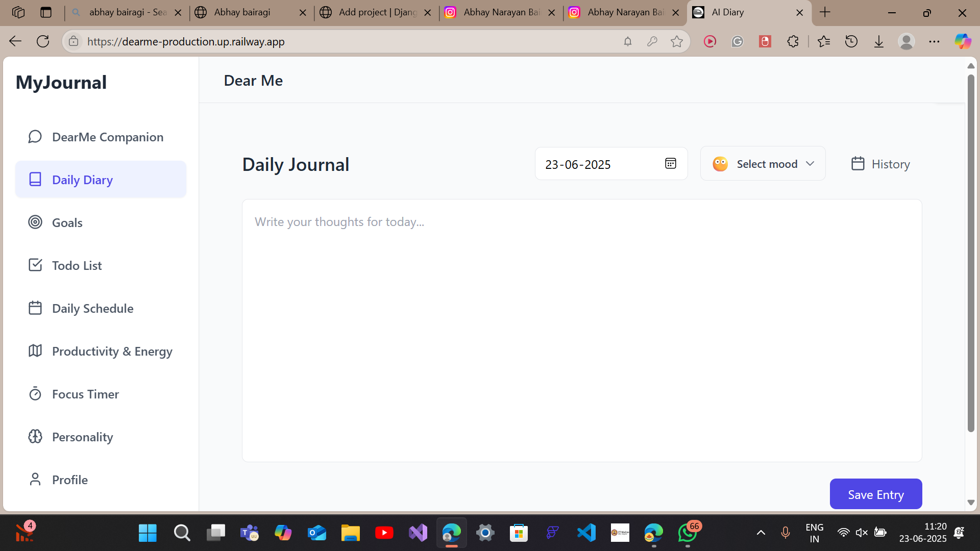
Task: Open WhatsApp from taskbar
Action: [x=688, y=533]
